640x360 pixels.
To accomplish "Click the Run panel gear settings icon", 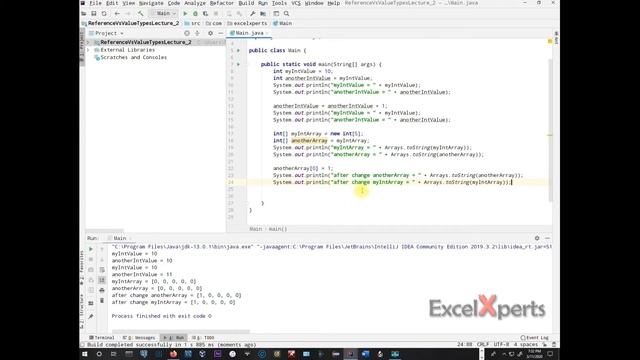I will tap(537, 238).
